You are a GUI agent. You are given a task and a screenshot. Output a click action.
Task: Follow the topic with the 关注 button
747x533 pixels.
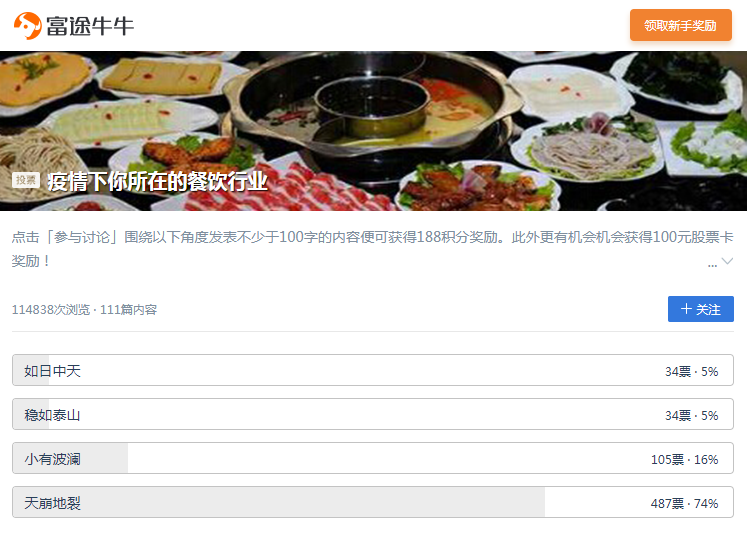pos(701,309)
